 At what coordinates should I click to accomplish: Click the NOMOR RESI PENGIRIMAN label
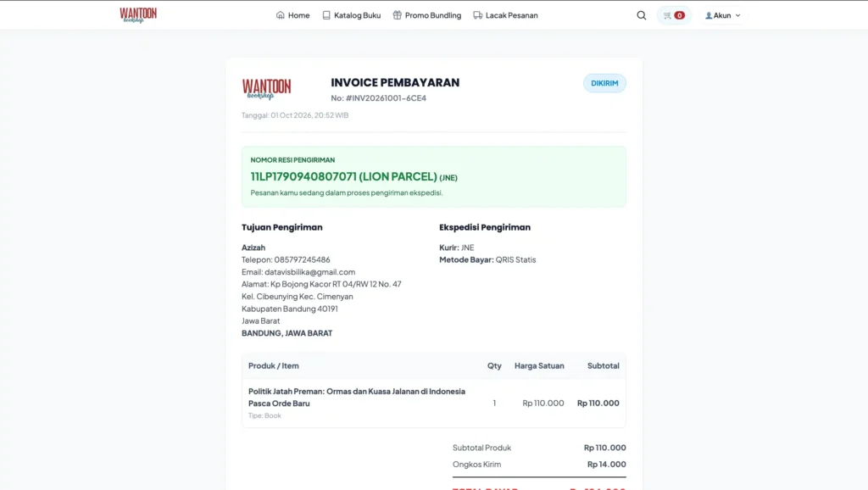pyautogui.click(x=292, y=160)
